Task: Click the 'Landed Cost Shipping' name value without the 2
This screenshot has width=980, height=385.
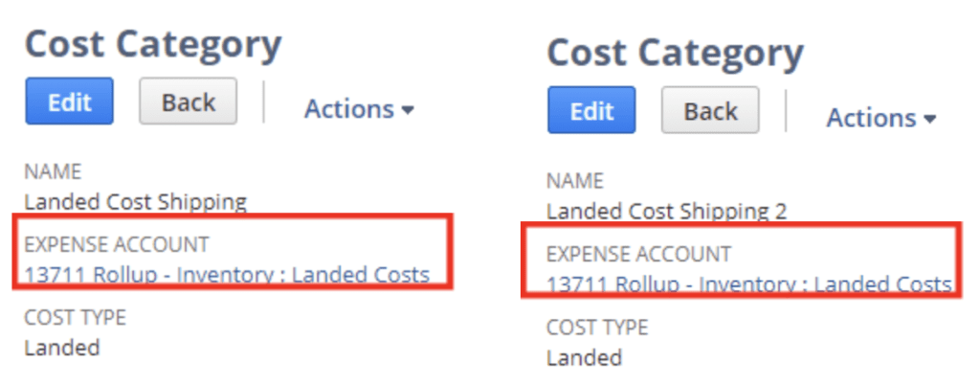Action: pyautogui.click(x=135, y=201)
